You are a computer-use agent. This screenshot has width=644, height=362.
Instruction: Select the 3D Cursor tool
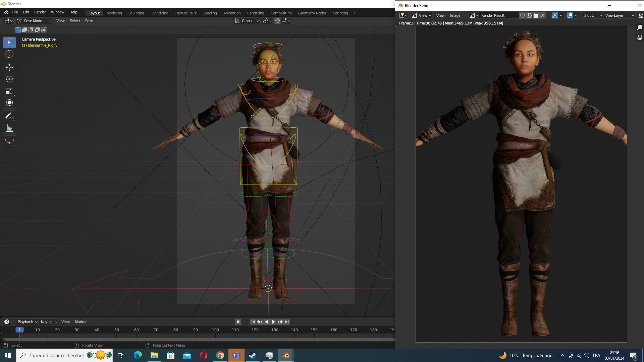coord(9,54)
